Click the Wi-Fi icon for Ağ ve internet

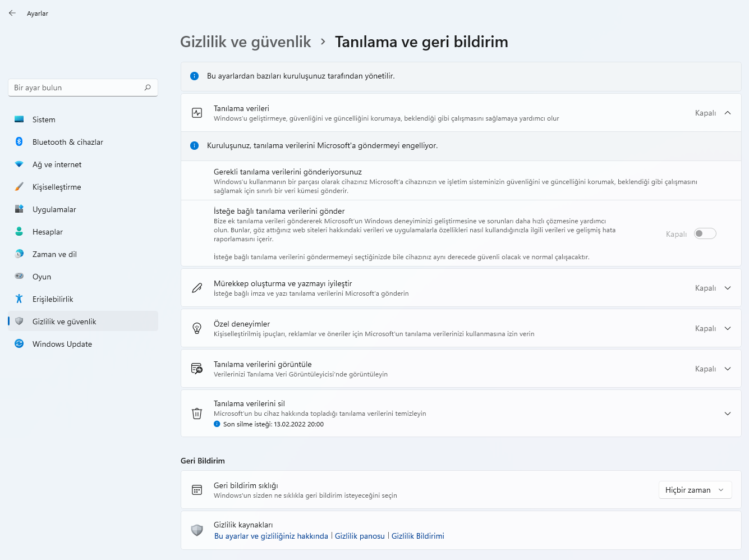pyautogui.click(x=19, y=164)
